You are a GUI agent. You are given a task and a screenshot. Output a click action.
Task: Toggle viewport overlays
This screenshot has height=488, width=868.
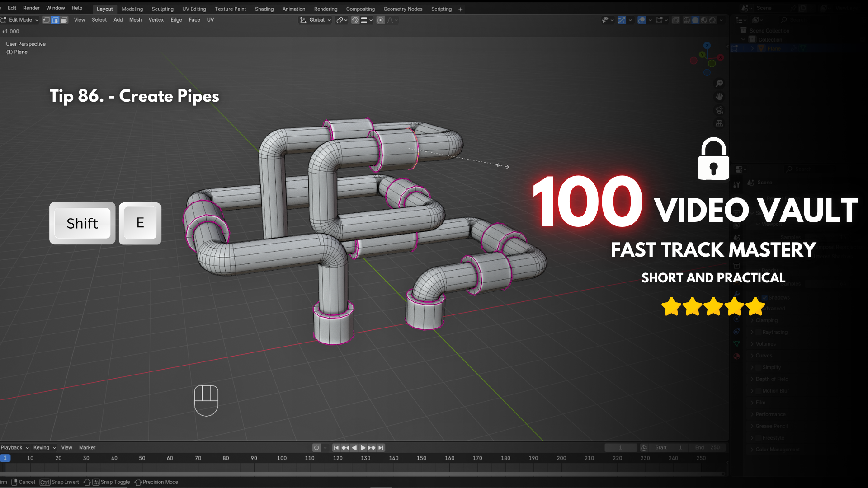click(x=642, y=20)
